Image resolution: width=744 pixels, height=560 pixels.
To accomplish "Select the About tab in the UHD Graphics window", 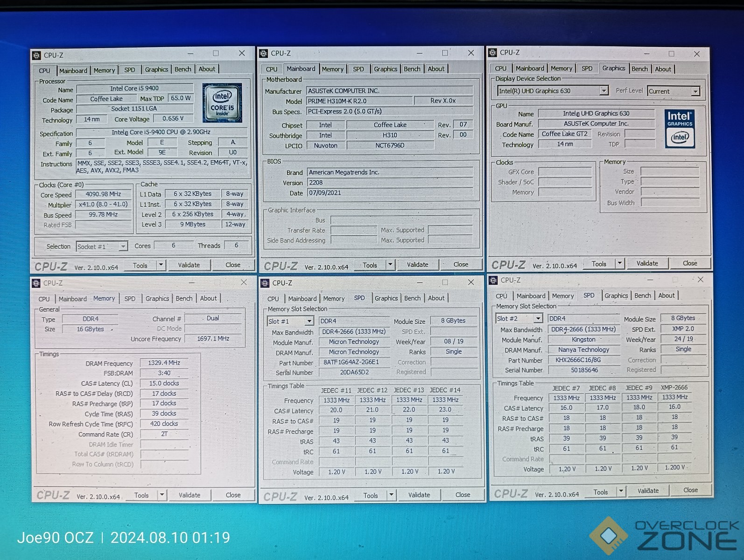I will tap(663, 69).
